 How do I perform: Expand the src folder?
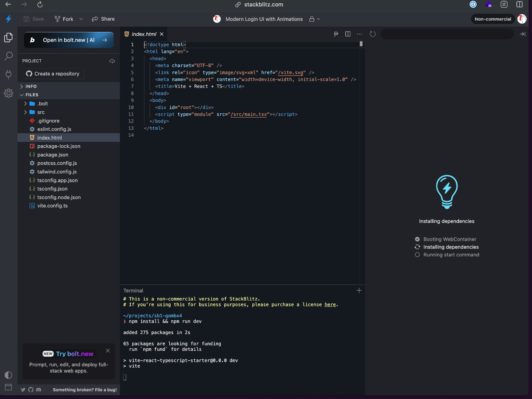68,112
